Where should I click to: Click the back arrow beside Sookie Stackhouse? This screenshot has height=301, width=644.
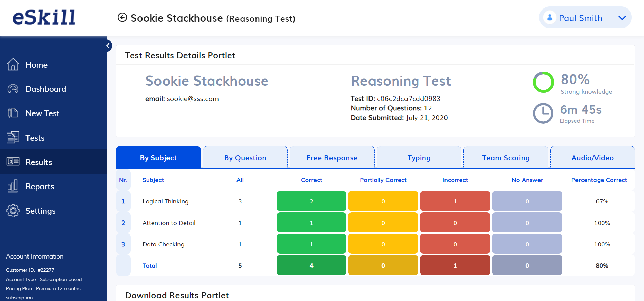(122, 17)
